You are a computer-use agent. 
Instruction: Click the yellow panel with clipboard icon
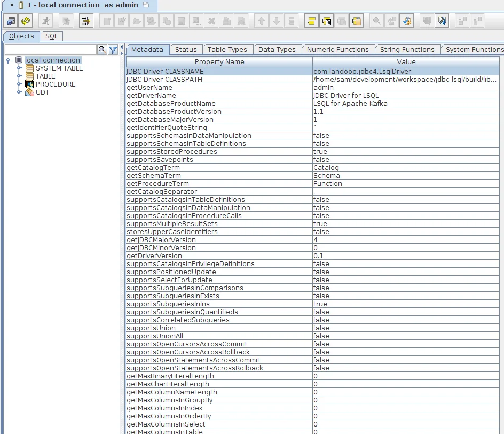point(357,21)
